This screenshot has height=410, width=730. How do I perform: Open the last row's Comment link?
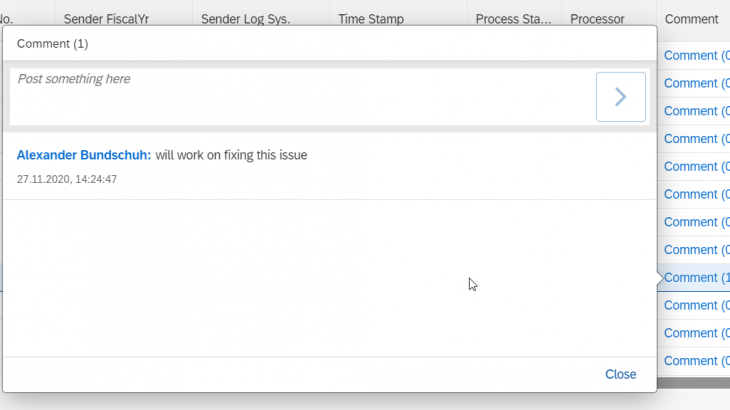(x=696, y=361)
